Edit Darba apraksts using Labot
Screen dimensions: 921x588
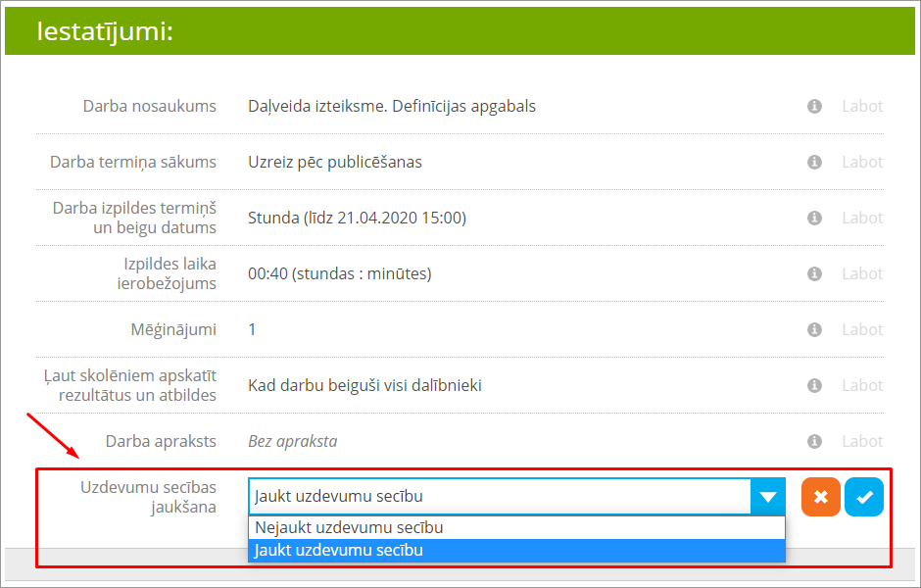click(x=862, y=441)
